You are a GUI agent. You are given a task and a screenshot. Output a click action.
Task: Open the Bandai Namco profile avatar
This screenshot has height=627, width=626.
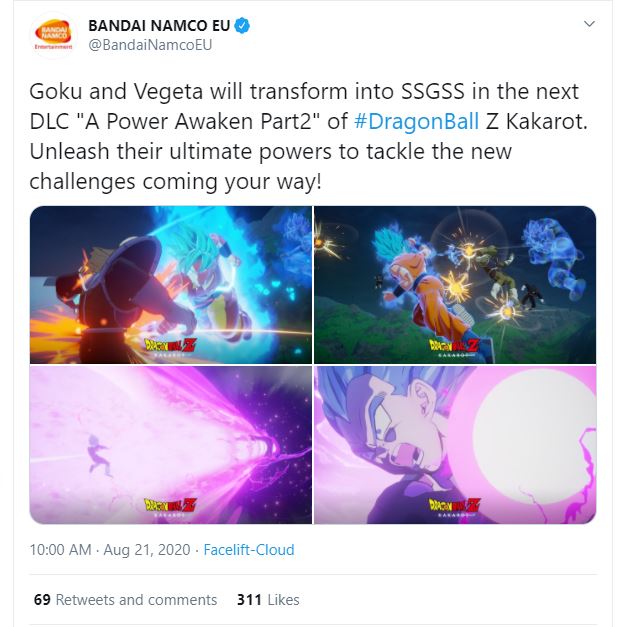point(53,35)
